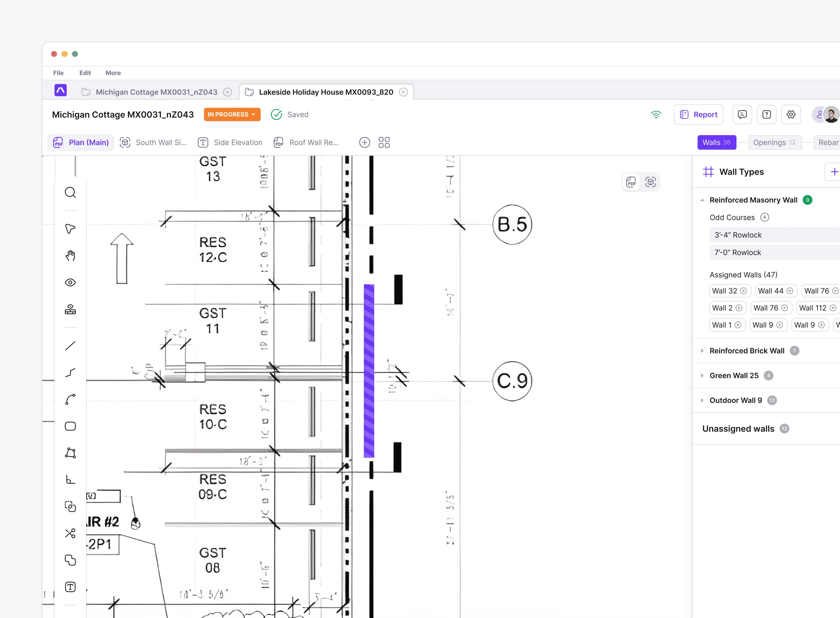840x618 pixels.
Task: Select the magnifier search tool
Action: [70, 193]
